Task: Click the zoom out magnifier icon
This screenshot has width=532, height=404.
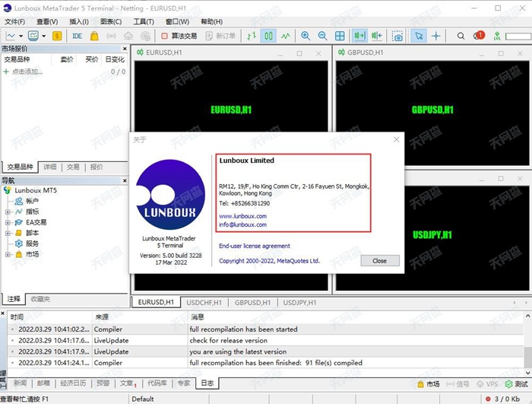Action: click(x=322, y=36)
